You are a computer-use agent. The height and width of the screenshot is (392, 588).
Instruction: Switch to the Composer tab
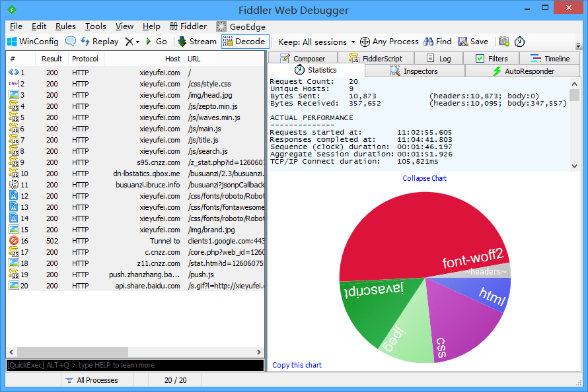(303, 59)
